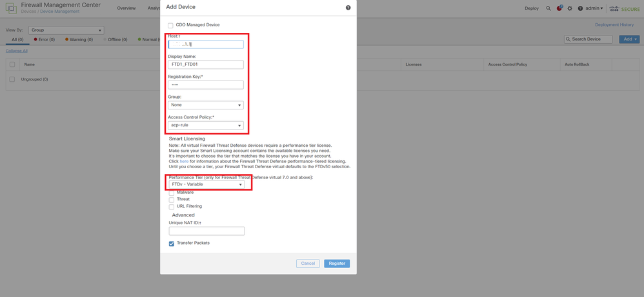Screen dimensions: 644x297
Task: Click the Search Device field
Action: point(589,39)
